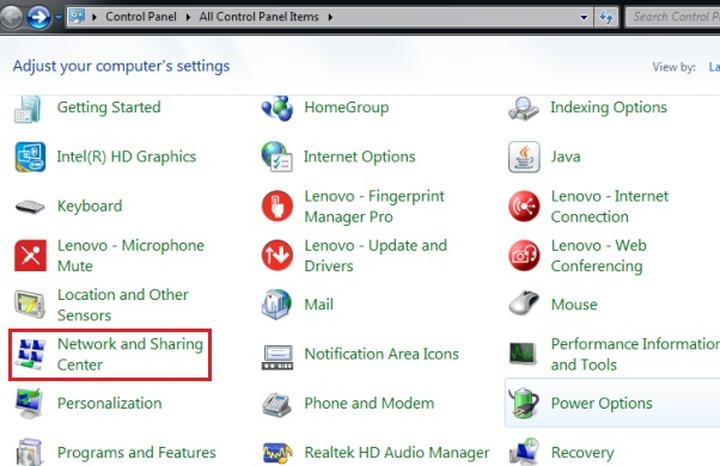Open Network and Sharing Center link
This screenshot has height=466, width=720.
click(130, 354)
